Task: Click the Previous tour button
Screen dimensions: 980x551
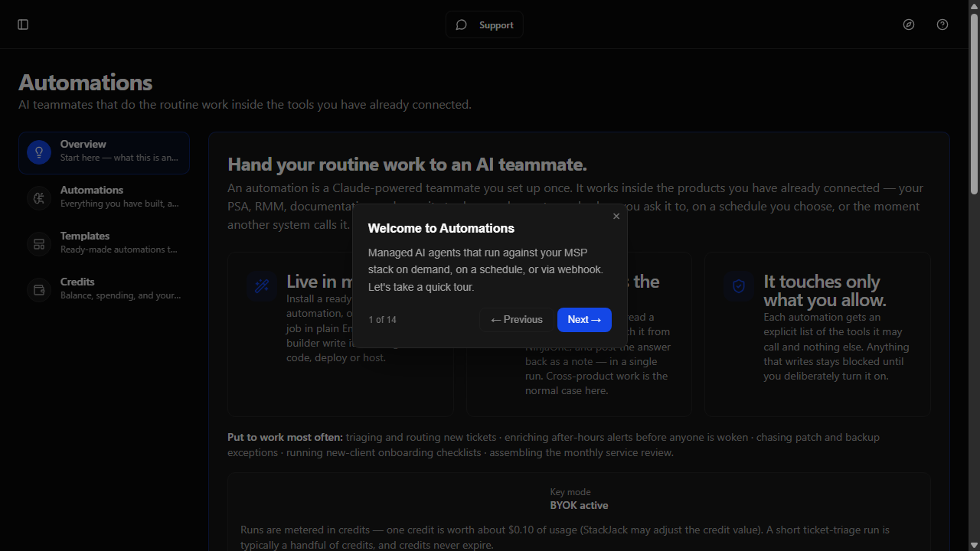Action: [516, 320]
